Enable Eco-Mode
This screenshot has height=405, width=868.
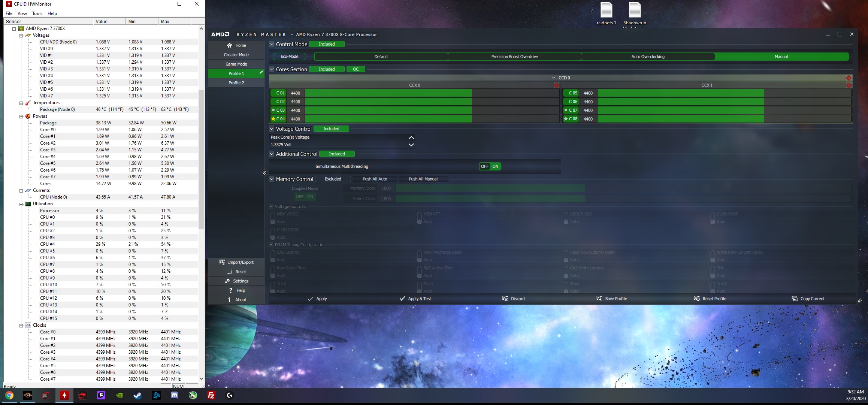click(290, 57)
